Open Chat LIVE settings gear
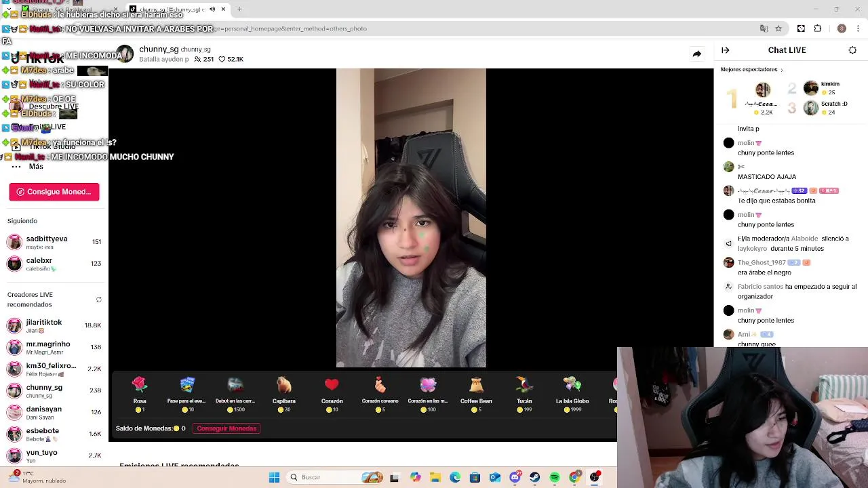Image resolution: width=868 pixels, height=488 pixels. tap(852, 50)
